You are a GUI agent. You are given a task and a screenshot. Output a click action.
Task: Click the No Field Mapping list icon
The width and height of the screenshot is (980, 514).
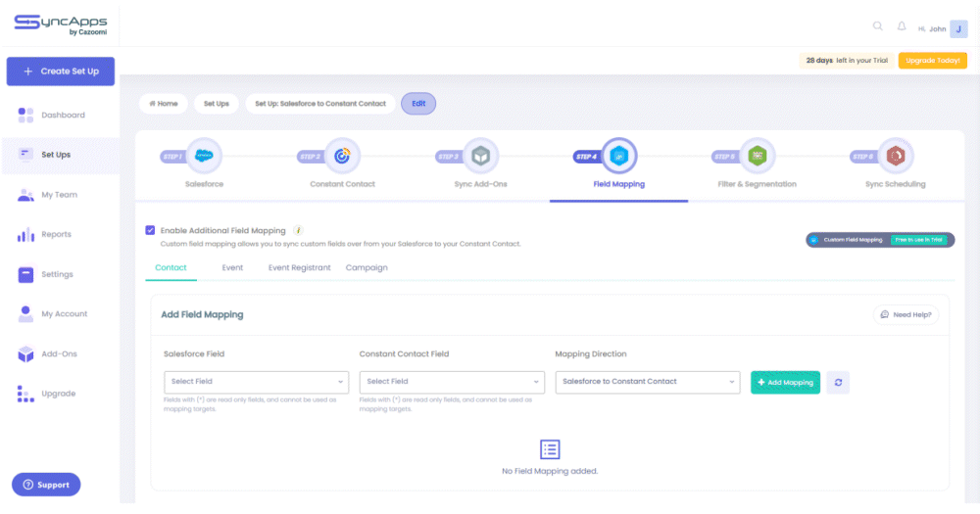coord(550,449)
